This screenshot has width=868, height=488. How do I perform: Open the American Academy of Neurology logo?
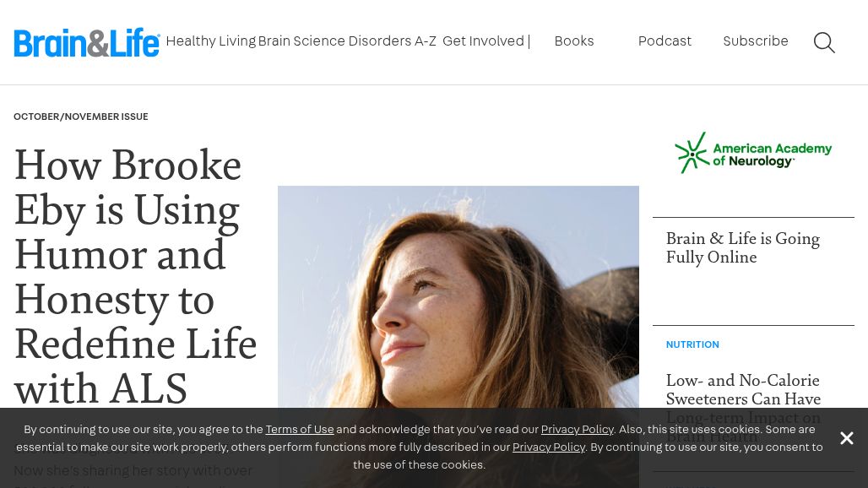753,153
